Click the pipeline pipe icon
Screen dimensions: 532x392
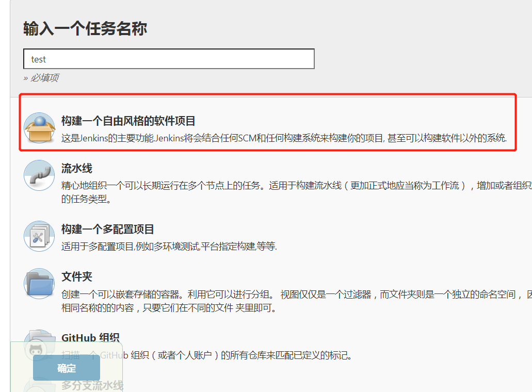coord(39,175)
